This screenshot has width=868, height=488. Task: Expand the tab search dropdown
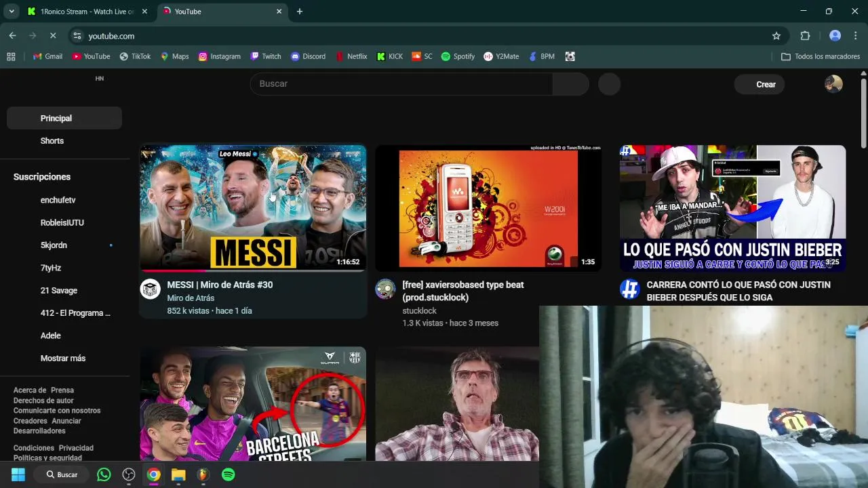click(x=11, y=11)
